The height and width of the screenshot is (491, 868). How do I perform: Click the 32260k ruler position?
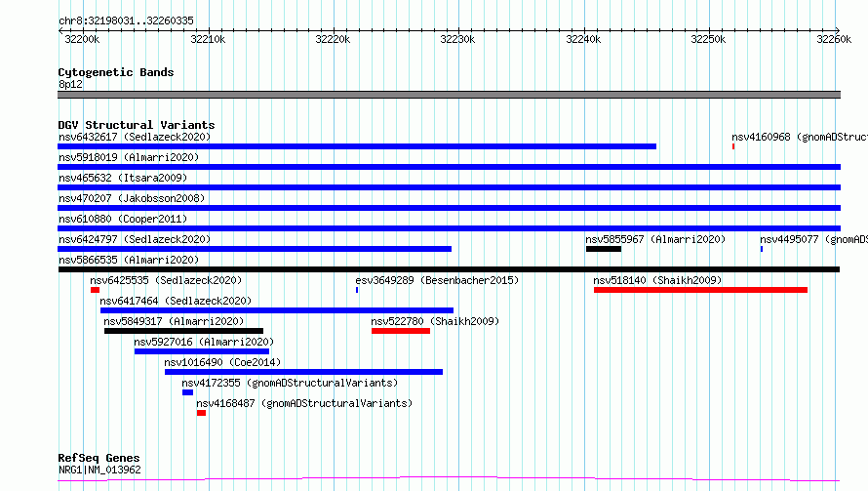pyautogui.click(x=834, y=39)
